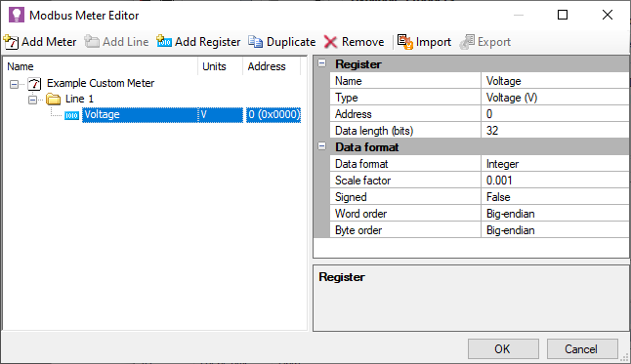Change the Byte order value Big-endian
Viewport: 631px width, 364px height.
(555, 230)
